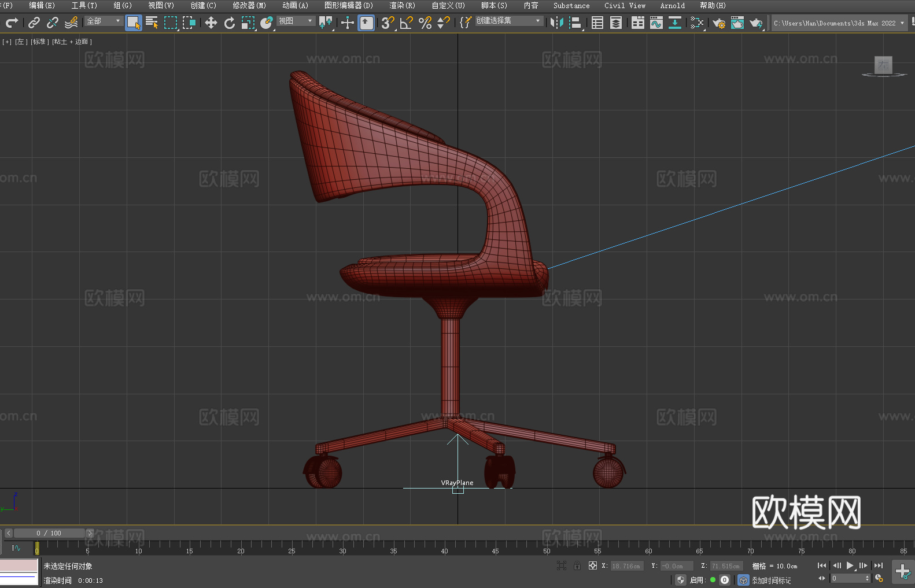Open the Substance menu
The height and width of the screenshot is (588, 915).
coord(571,5)
